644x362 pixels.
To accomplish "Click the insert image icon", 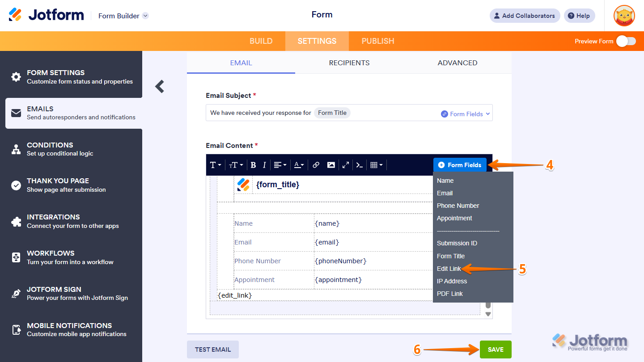I will 331,165.
